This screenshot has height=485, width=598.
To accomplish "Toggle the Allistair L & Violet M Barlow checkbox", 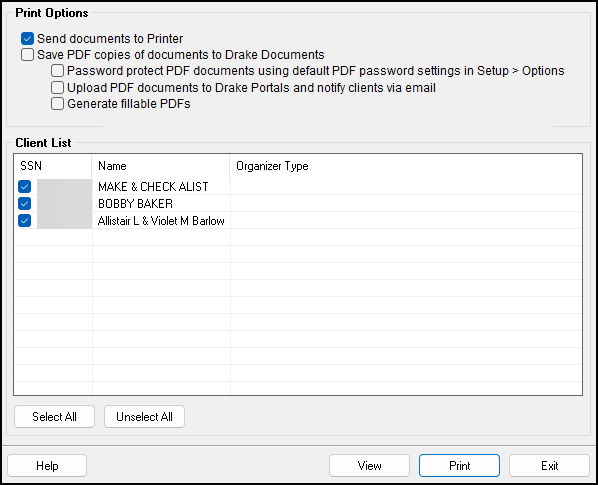I will point(24,220).
